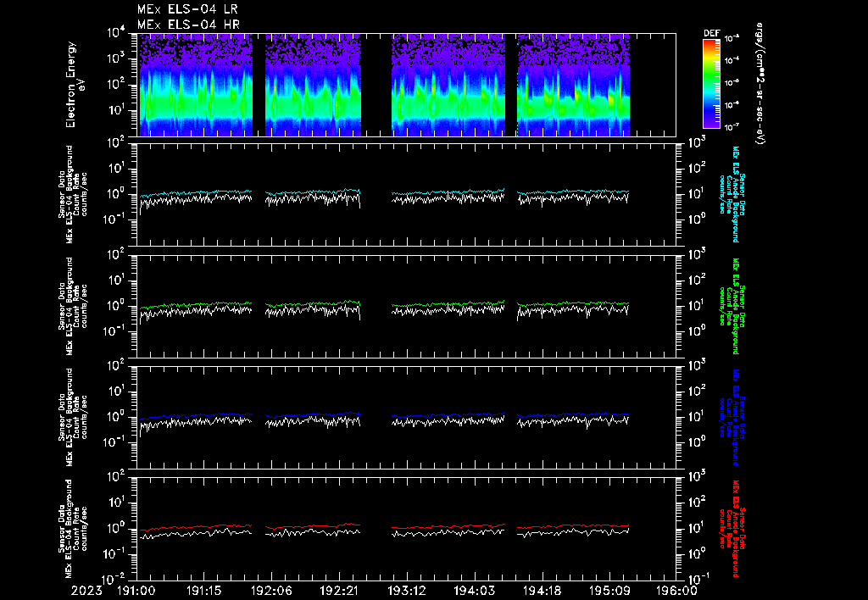Image resolution: width=868 pixels, height=600 pixels.
Task: Click the "191:15" time axis tick label
Action: 203,591
